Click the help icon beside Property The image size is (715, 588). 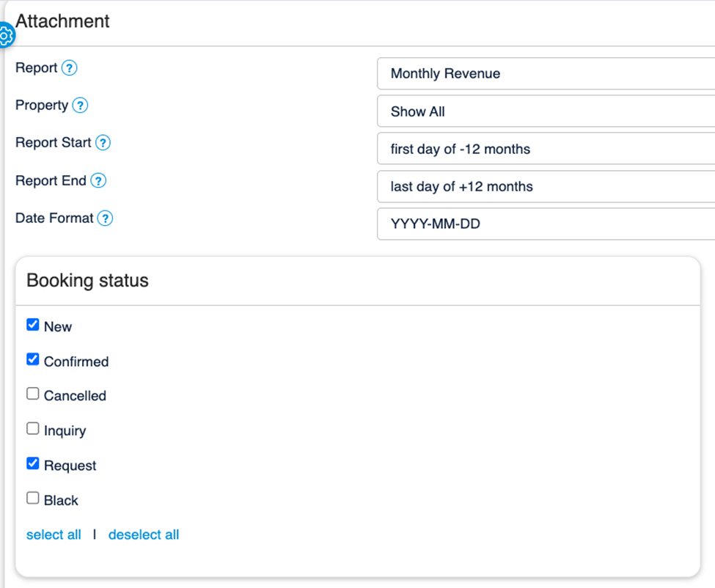(80, 106)
